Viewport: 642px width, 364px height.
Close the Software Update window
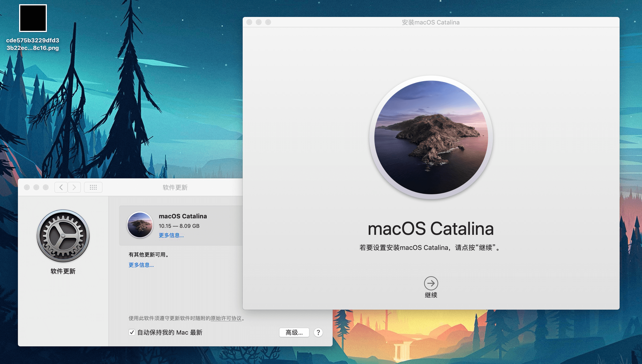27,187
